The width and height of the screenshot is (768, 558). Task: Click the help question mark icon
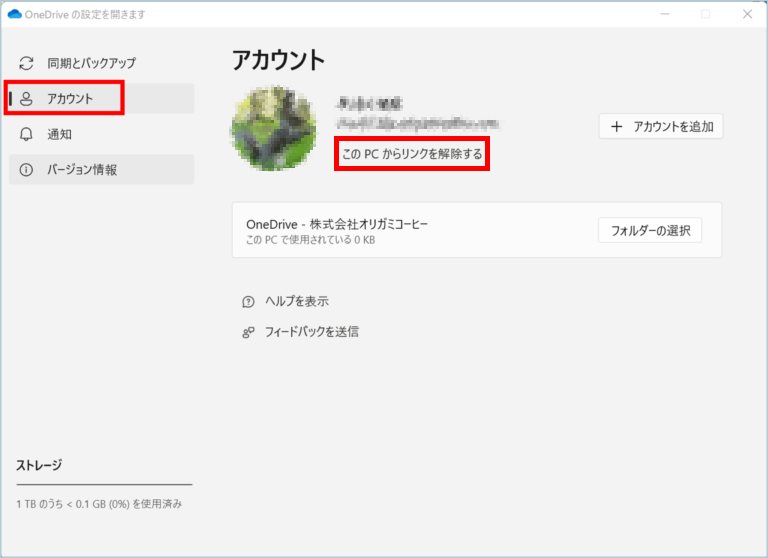click(x=248, y=302)
